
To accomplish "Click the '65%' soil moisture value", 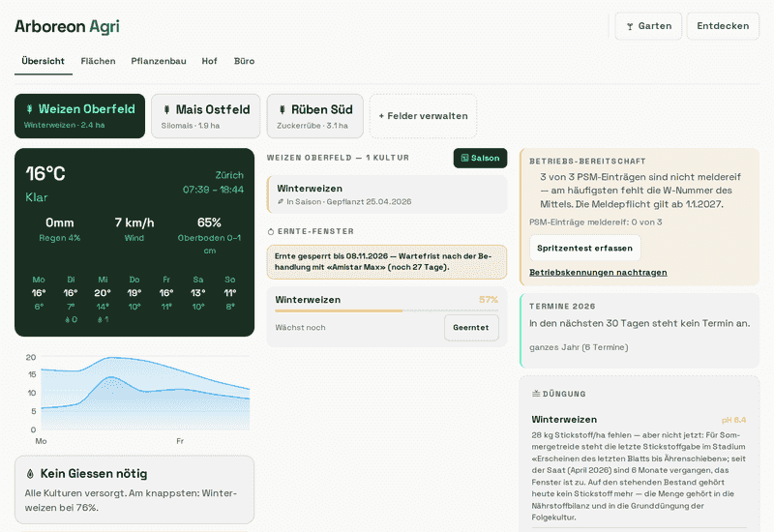I will tap(209, 223).
